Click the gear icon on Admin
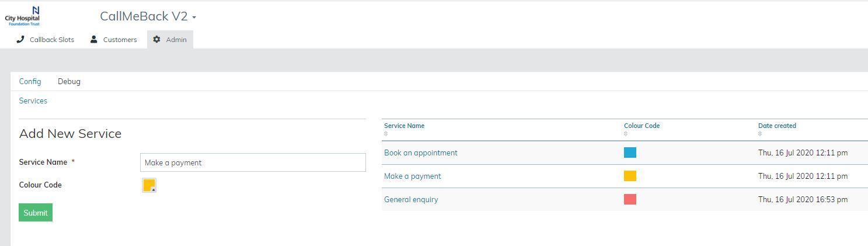The image size is (868, 246). point(156,39)
